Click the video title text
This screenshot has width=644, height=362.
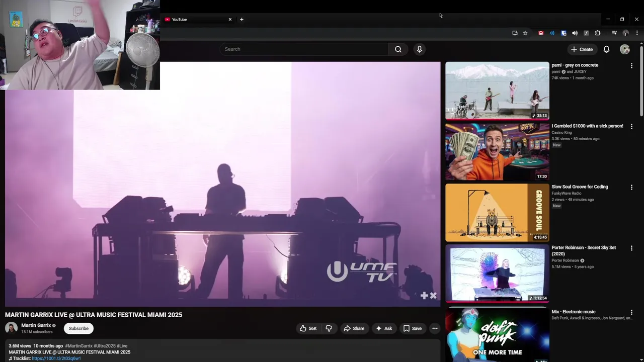(94, 315)
